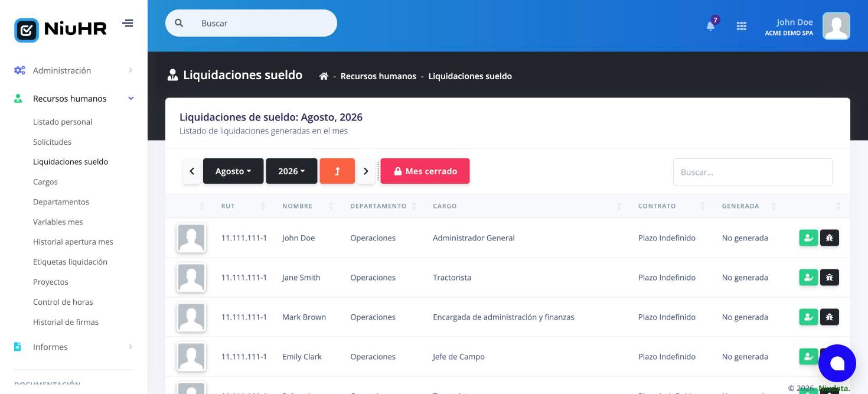Screen dimensions: 868x394
Task: Click the black bug icon in Mark Brown's row
Action: pos(830,317)
